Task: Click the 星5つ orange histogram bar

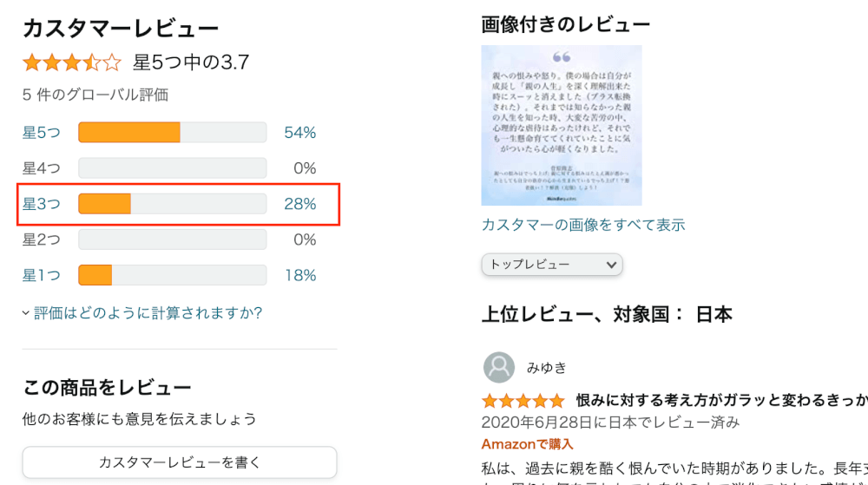Action: click(129, 133)
